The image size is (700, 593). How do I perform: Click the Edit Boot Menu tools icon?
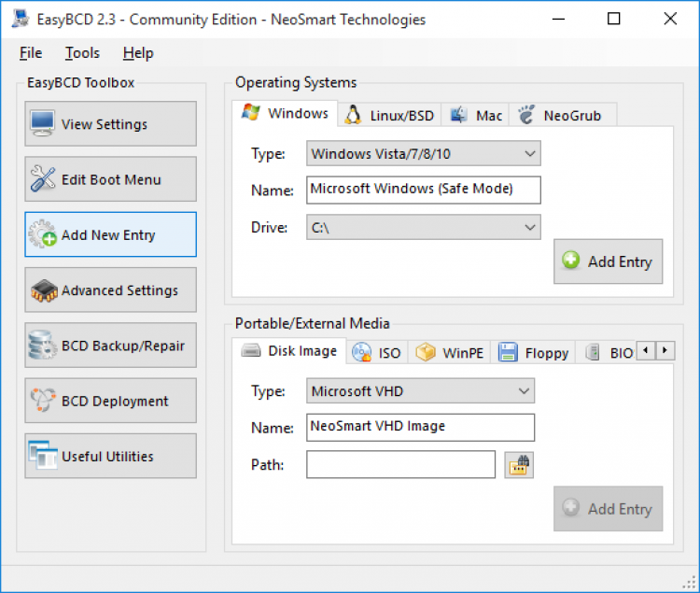pyautogui.click(x=42, y=179)
